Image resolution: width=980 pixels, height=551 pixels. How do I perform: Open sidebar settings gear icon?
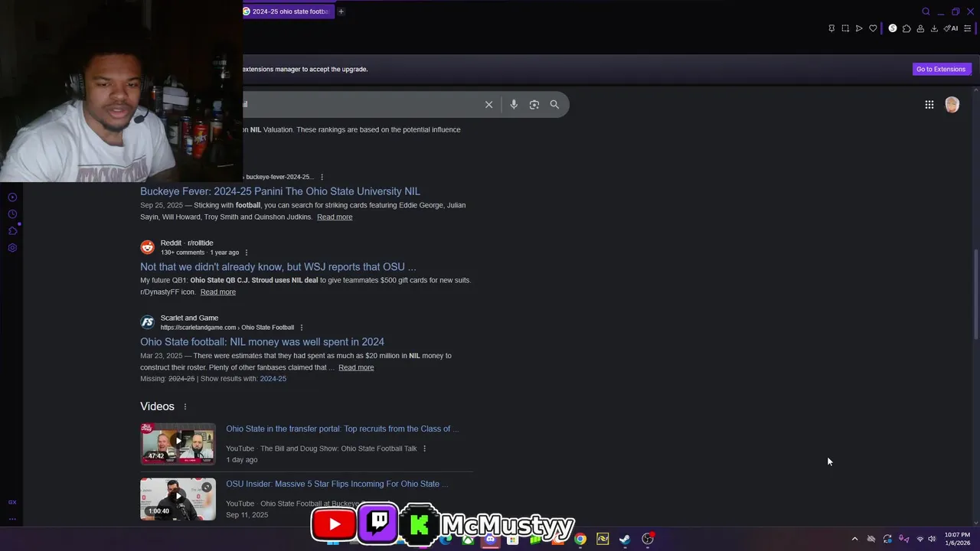coord(12,248)
